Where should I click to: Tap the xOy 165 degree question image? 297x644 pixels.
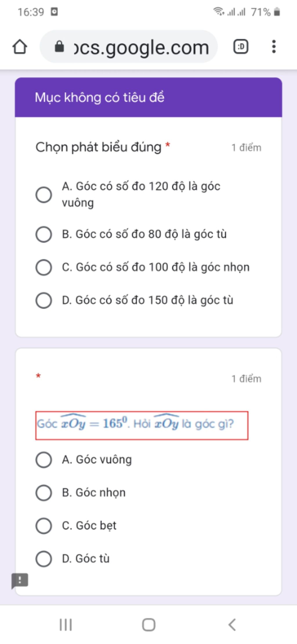click(142, 425)
